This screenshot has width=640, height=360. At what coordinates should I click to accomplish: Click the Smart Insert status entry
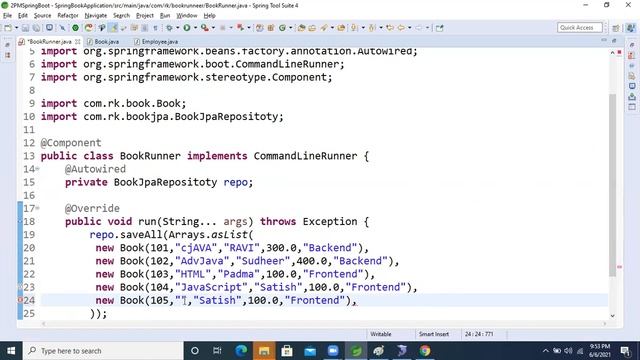(433, 334)
